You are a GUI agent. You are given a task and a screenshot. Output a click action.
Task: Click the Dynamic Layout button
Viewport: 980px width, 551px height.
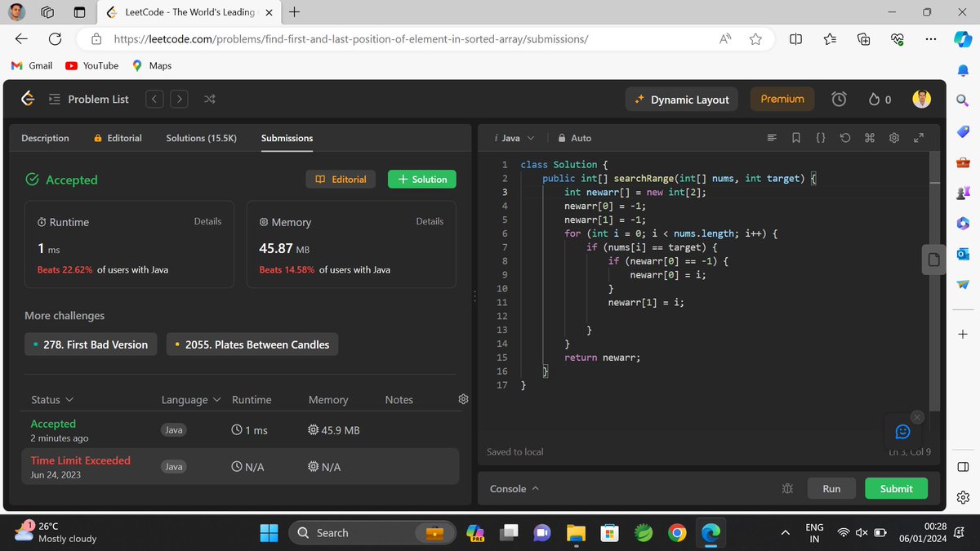point(682,99)
